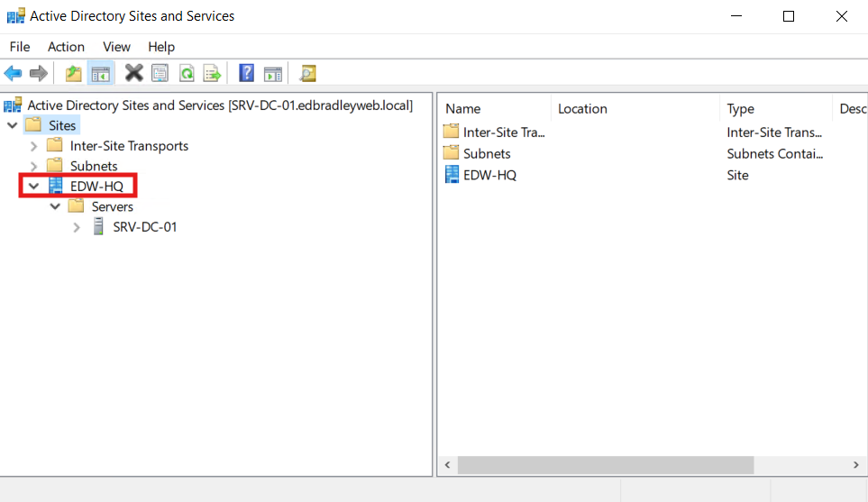
Task: Open the View menu
Action: tap(116, 47)
